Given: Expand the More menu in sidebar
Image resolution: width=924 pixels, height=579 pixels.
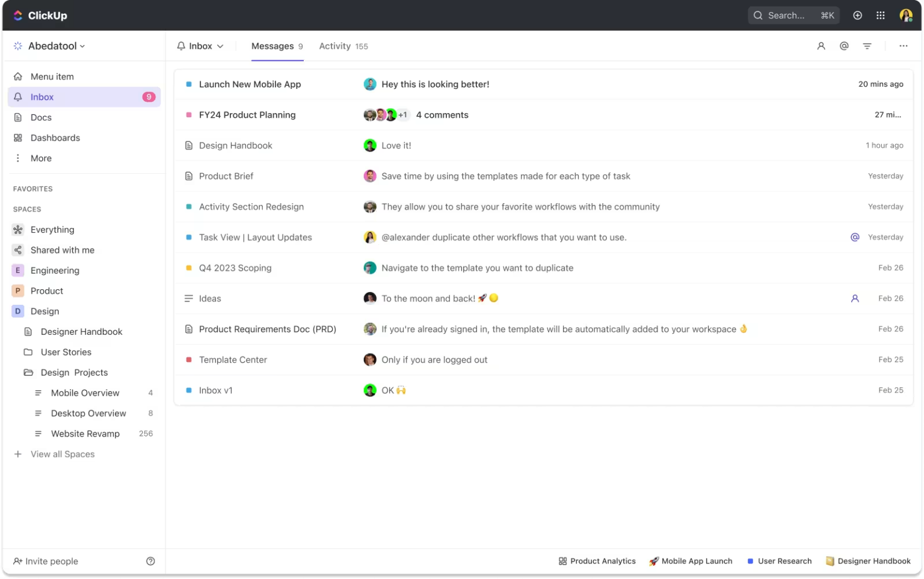Looking at the screenshot, I should pyautogui.click(x=40, y=158).
